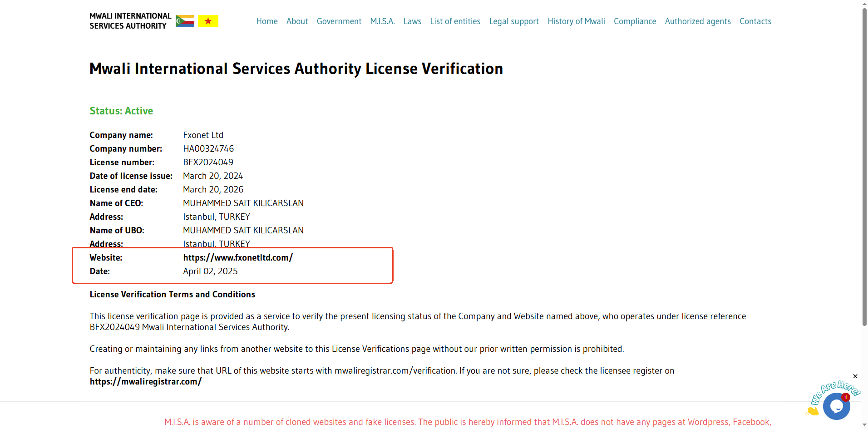Screen dimensions: 868x429
Task: Open Legal support page
Action: coord(514,21)
